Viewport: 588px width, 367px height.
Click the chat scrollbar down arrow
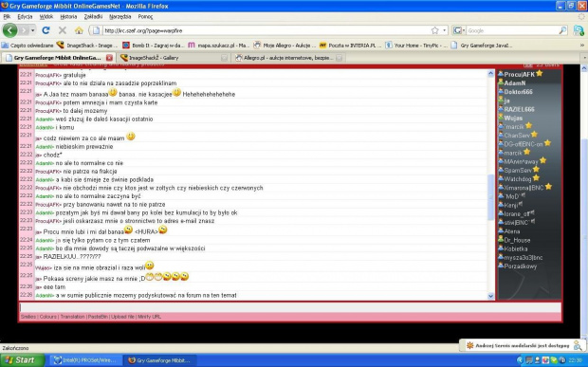pyautogui.click(x=491, y=296)
